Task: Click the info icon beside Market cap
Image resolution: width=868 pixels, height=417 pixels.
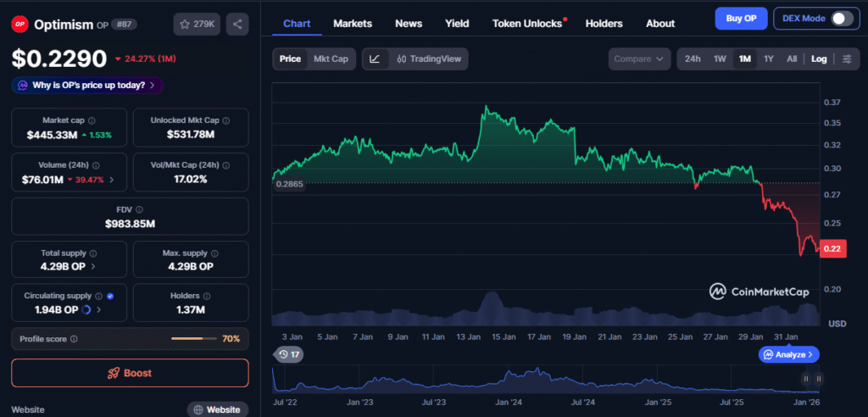Action: 92,120
